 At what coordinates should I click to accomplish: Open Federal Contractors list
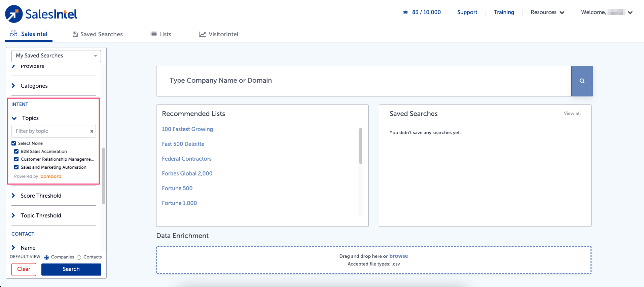[x=187, y=159]
